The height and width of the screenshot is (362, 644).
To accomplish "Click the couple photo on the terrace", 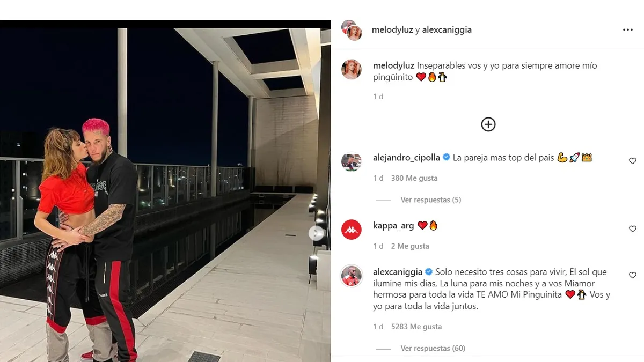I will click(165, 191).
